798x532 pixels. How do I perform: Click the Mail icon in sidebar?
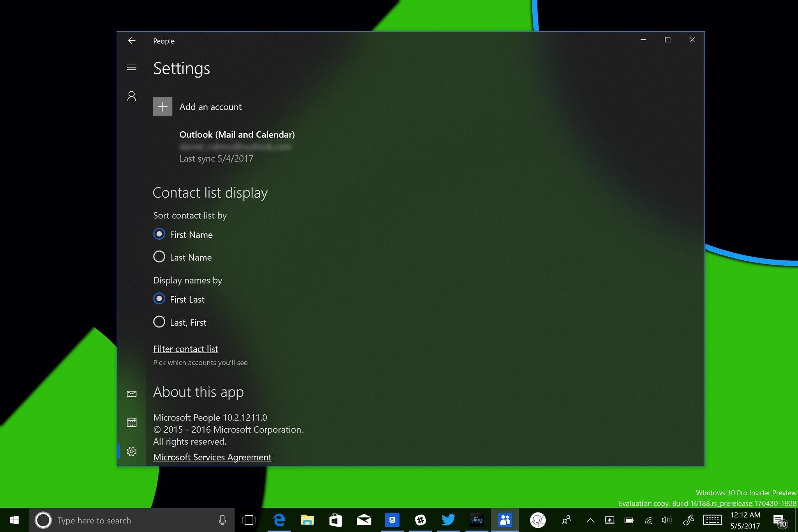[131, 393]
